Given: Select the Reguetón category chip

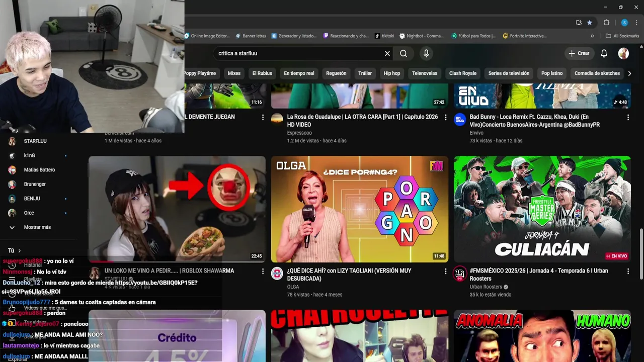Looking at the screenshot, I should click(x=336, y=73).
